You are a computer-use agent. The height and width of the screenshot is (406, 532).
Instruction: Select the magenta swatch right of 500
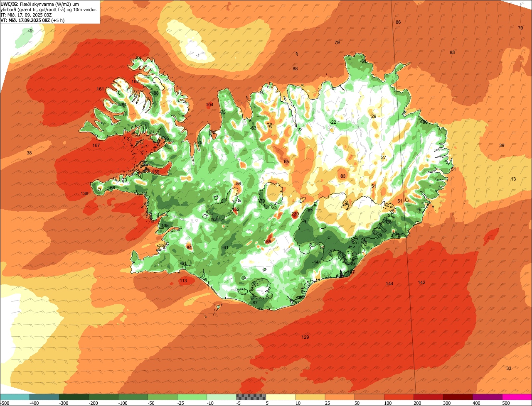tap(517, 397)
